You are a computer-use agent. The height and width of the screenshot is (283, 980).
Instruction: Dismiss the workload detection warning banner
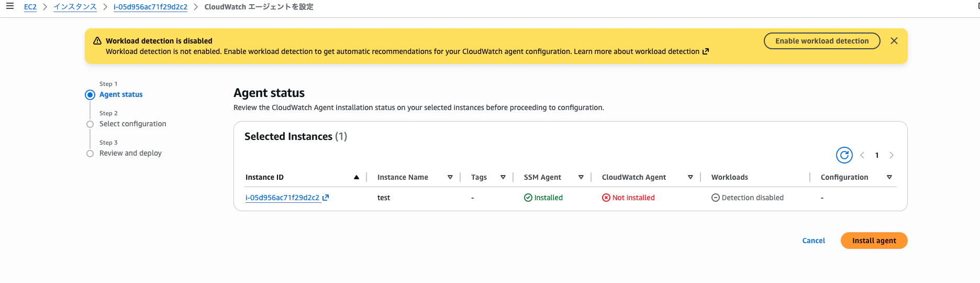click(894, 41)
